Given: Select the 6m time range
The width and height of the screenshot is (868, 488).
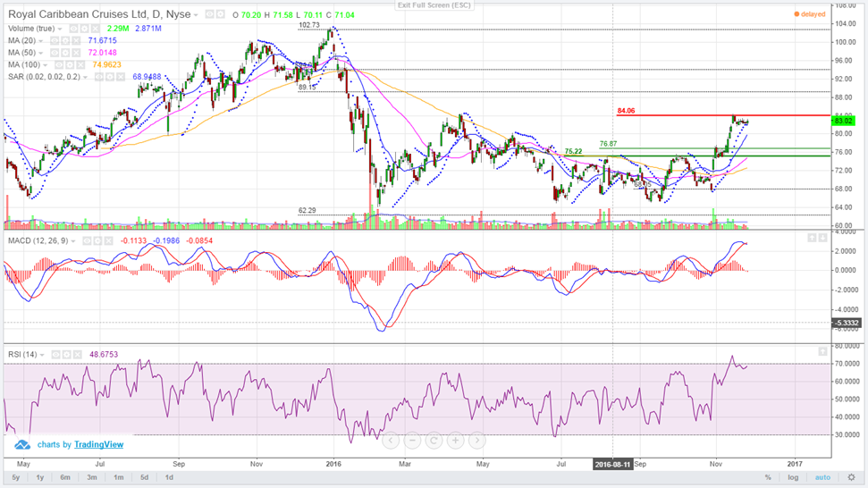Looking at the screenshot, I should click(x=65, y=477).
